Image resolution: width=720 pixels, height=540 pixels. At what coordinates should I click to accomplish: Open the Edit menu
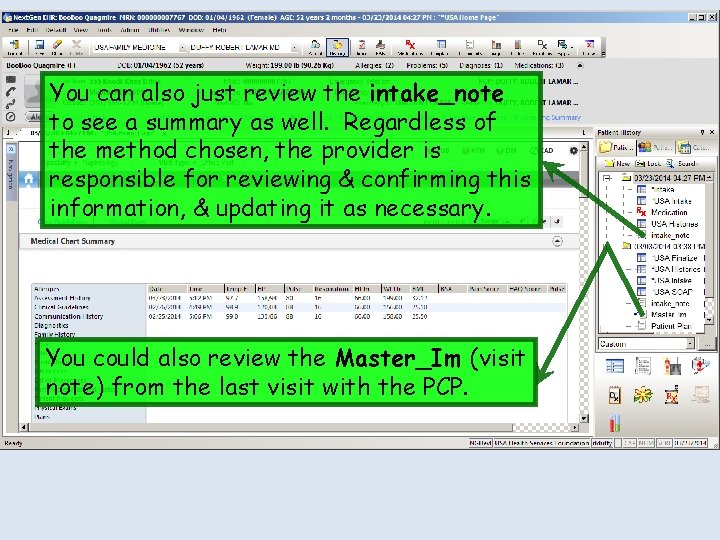(32, 30)
